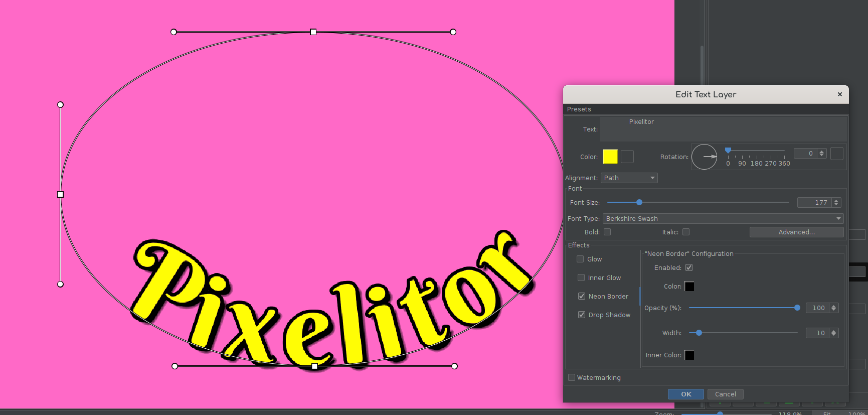
Task: Click the Width slider knob
Action: click(699, 333)
